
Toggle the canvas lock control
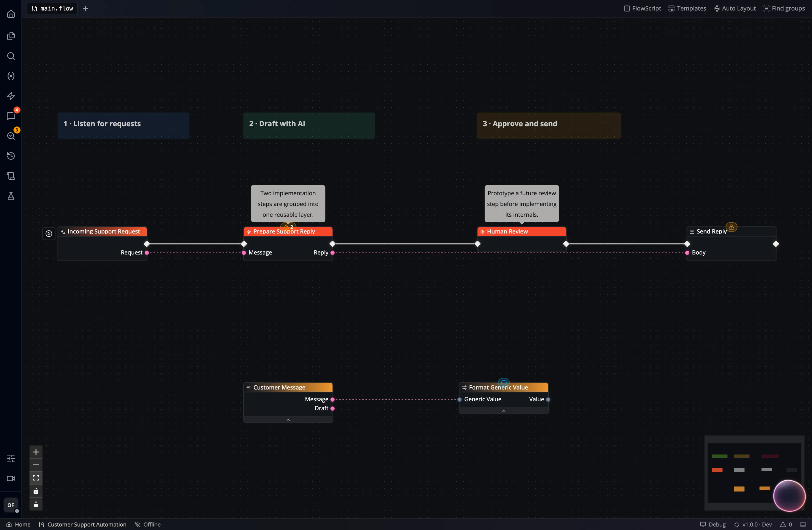[x=36, y=491]
